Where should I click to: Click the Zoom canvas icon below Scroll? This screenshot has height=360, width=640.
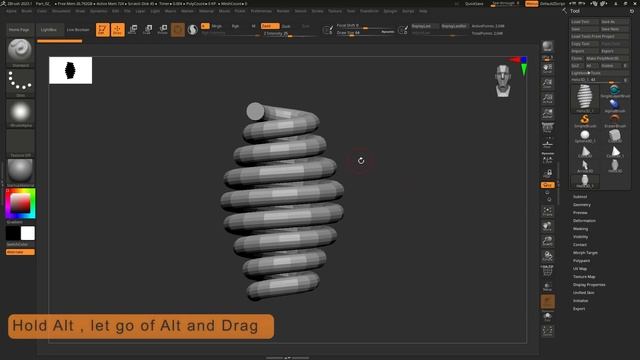[x=547, y=83]
